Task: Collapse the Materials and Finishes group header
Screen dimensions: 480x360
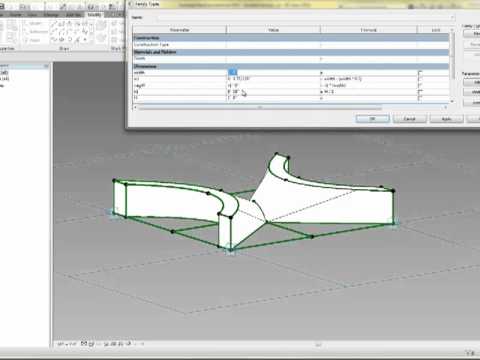Action: click(291, 52)
